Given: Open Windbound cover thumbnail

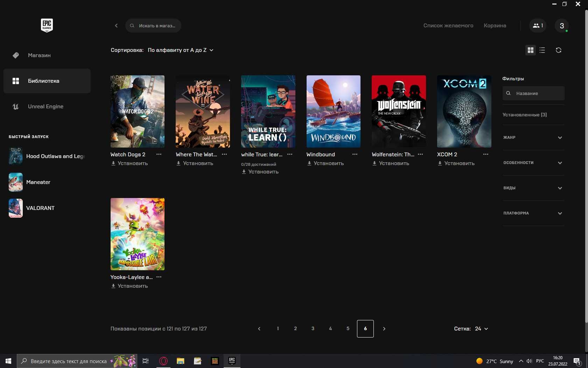Looking at the screenshot, I should point(334,111).
